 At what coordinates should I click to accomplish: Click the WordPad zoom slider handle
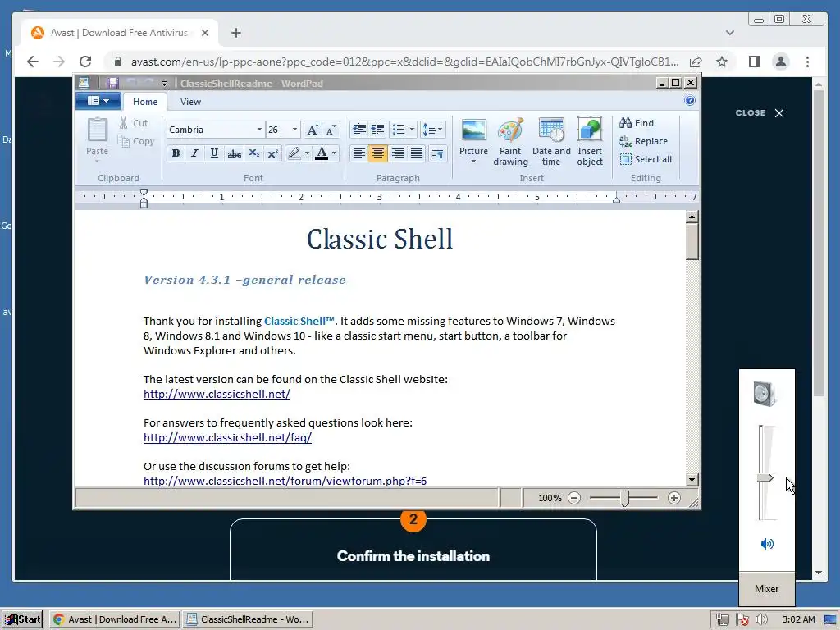624,498
